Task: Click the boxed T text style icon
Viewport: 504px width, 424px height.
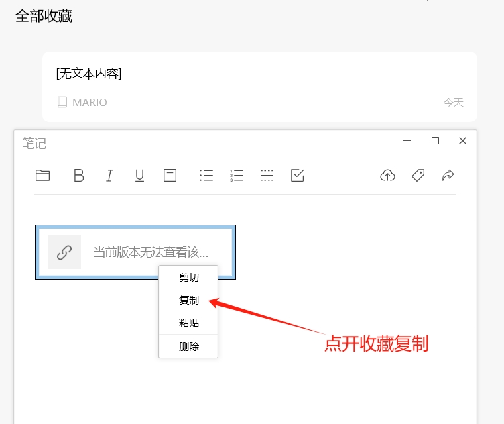Action: [x=170, y=176]
